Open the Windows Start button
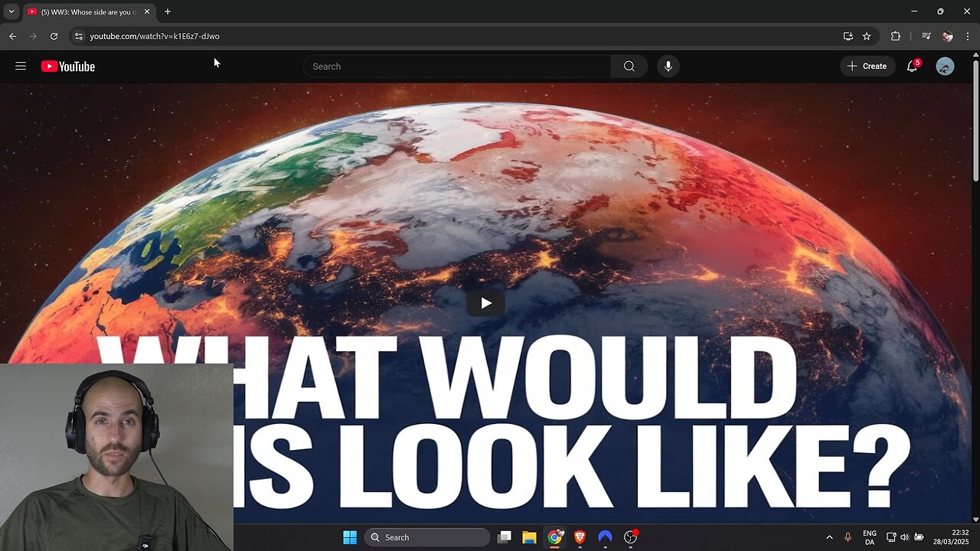 tap(350, 537)
